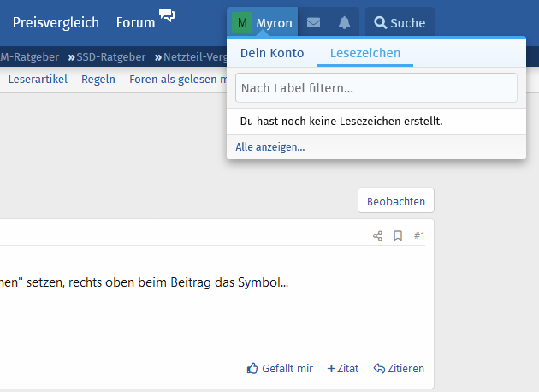Open the SSD-Ratgeber link
Screen dimensions: 539x392
(110, 56)
